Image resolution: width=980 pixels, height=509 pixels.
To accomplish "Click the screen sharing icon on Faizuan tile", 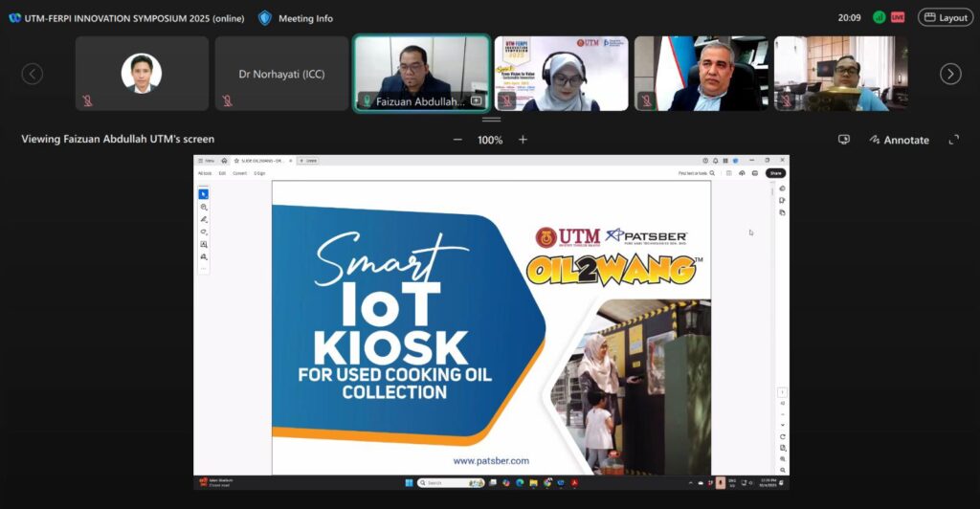I will pos(477,100).
